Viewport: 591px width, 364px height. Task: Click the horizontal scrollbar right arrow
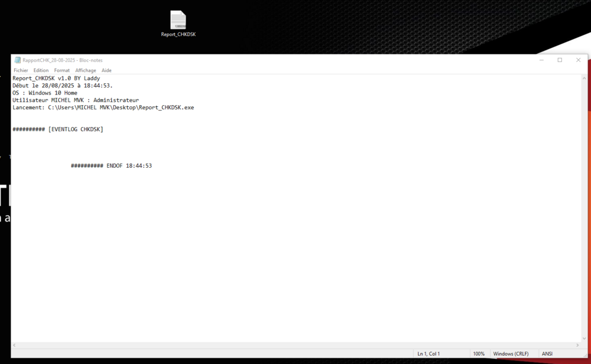pyautogui.click(x=577, y=345)
